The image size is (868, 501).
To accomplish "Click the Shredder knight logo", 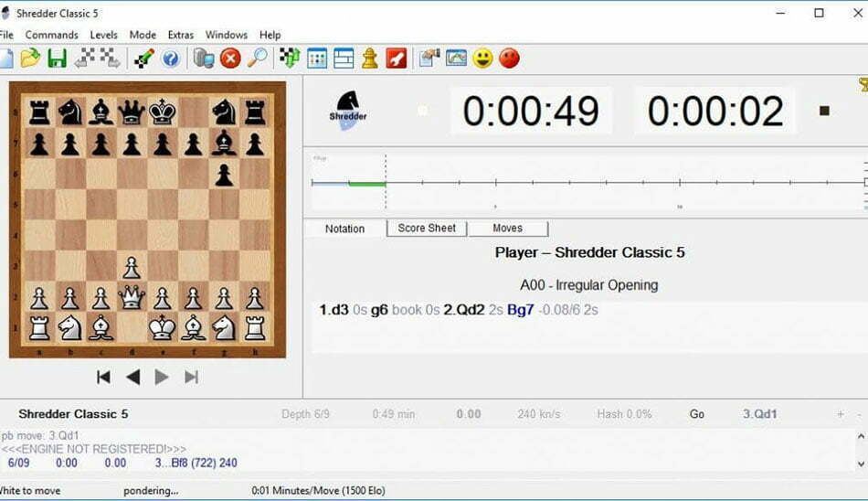I will 347,111.
